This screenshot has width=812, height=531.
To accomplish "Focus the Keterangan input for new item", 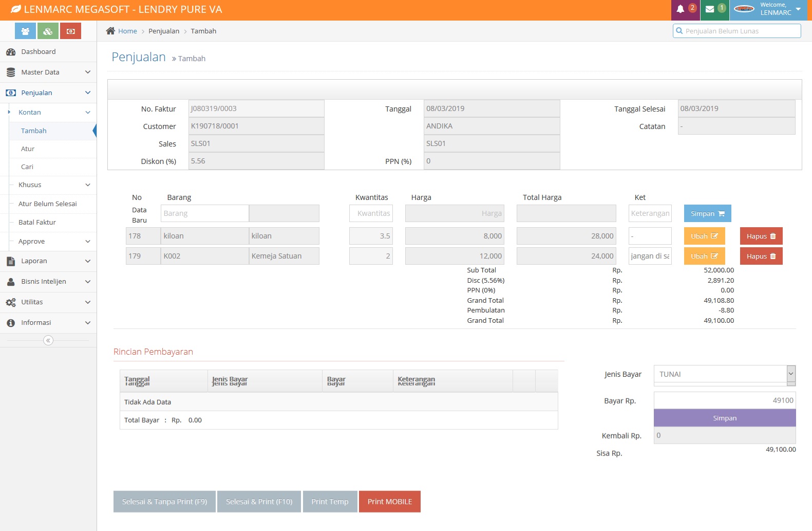I will (650, 213).
